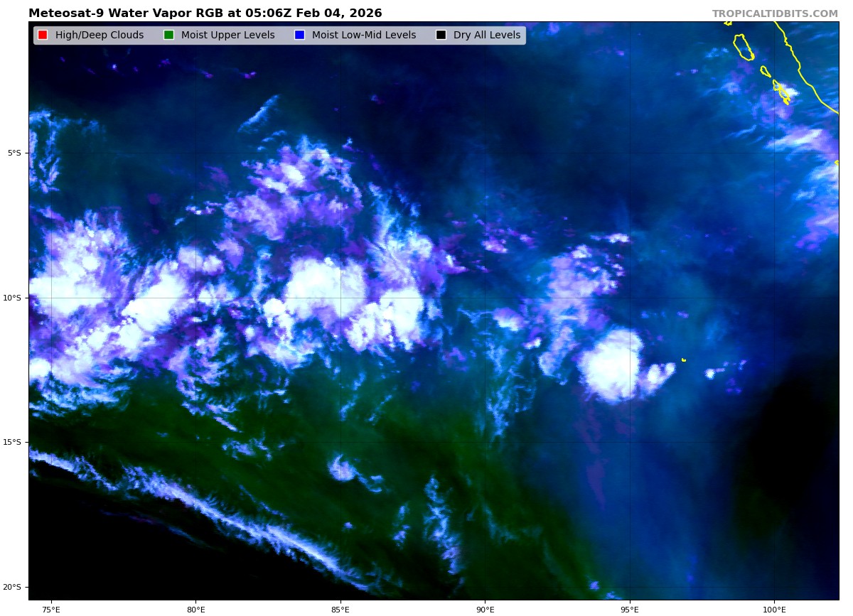
Task: Click the 15°S latitude axis label
Action: (x=12, y=442)
